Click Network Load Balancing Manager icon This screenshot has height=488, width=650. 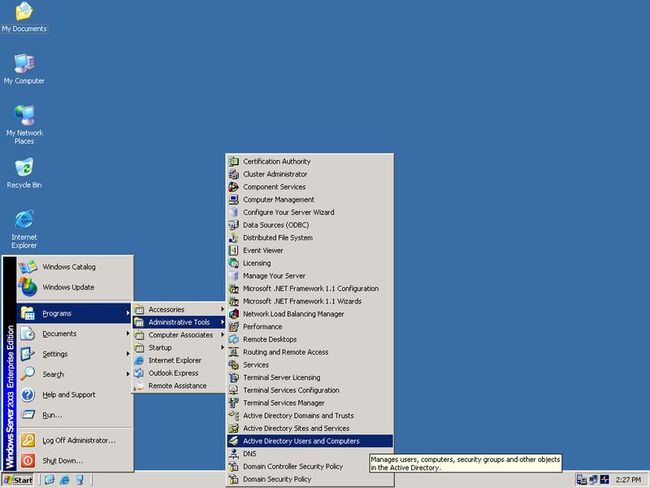234,314
